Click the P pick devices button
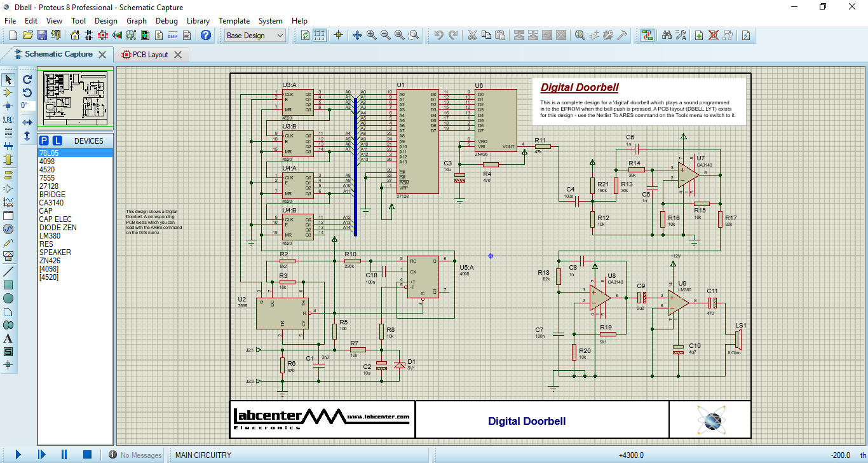The image size is (868, 463). 44,141
